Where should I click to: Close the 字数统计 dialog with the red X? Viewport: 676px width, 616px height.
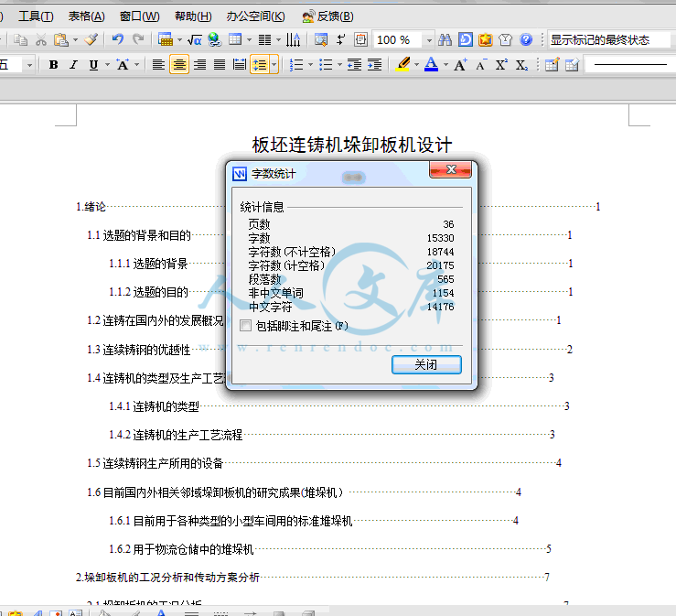pyautogui.click(x=451, y=169)
